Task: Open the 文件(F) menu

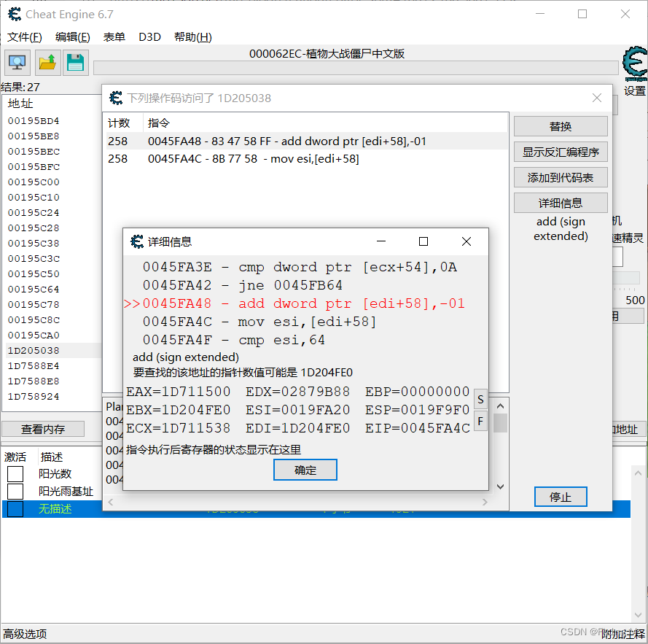Action: click(24, 37)
